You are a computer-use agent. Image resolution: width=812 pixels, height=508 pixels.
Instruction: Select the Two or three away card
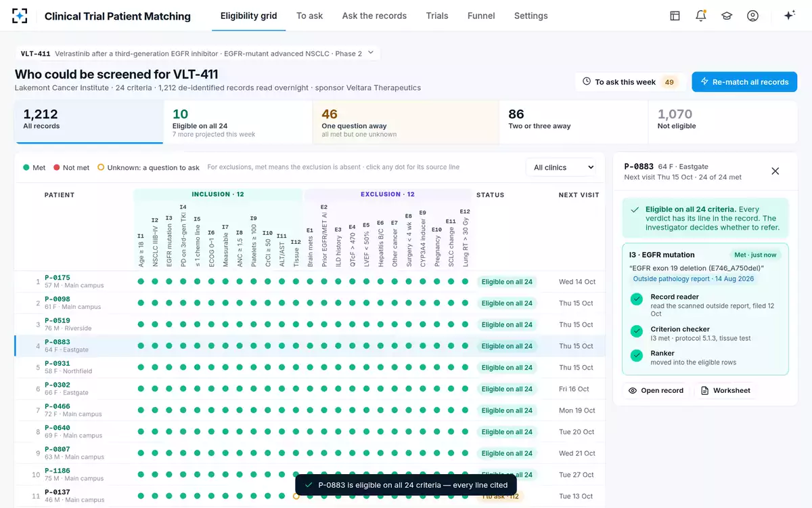573,122
